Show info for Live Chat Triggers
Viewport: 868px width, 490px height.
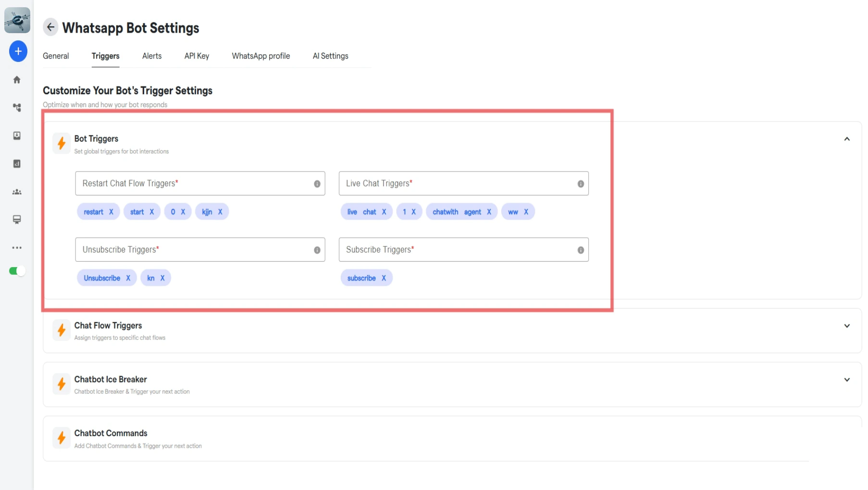[x=581, y=184]
